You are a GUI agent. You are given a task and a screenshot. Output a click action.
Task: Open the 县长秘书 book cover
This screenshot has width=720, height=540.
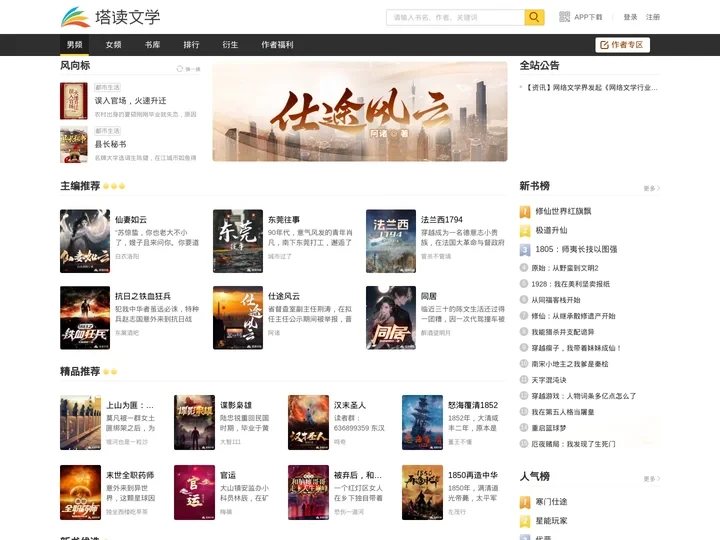pyautogui.click(x=73, y=145)
